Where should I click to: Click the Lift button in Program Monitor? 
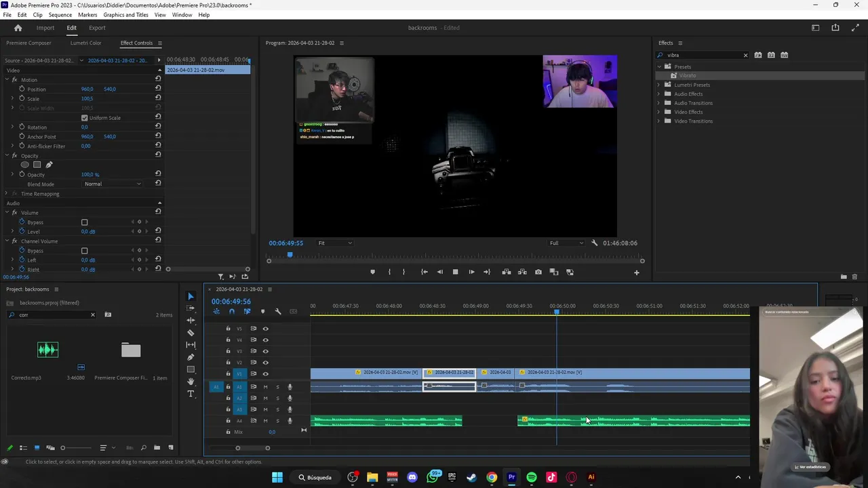pyautogui.click(x=507, y=272)
